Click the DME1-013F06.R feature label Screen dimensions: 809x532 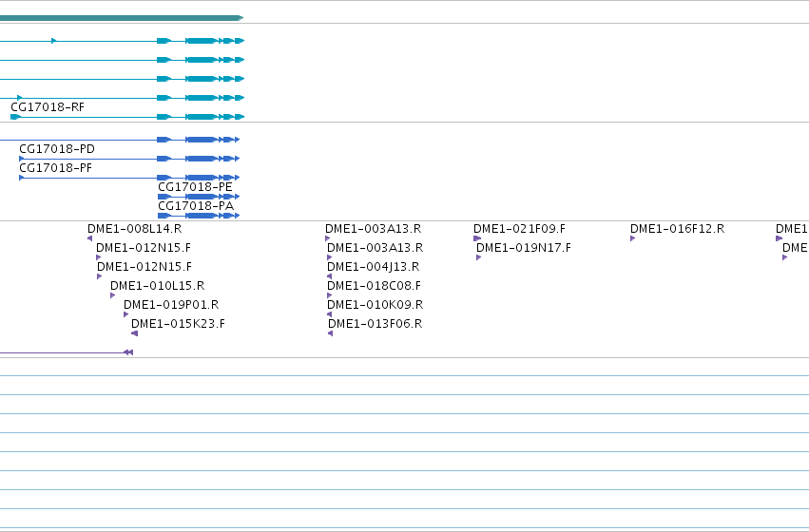click(x=376, y=324)
